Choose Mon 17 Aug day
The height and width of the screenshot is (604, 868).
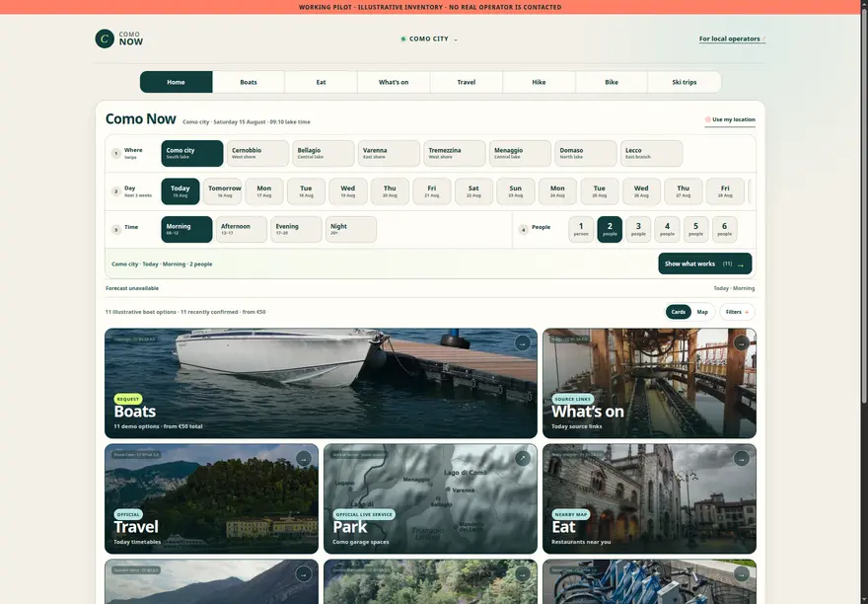pos(264,191)
